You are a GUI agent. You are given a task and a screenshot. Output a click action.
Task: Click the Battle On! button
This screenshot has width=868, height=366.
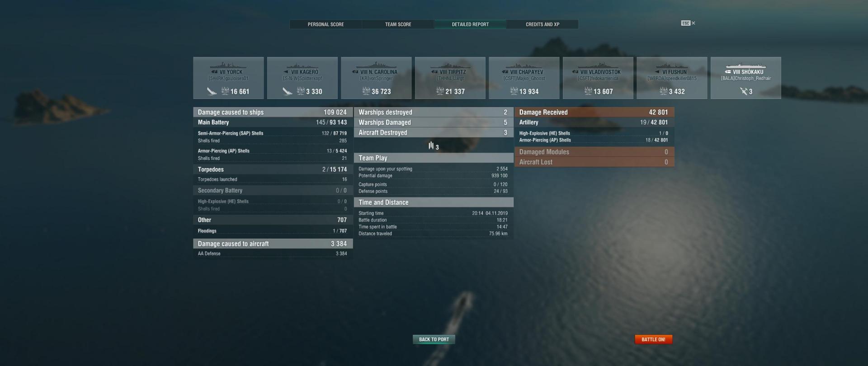pyautogui.click(x=653, y=339)
